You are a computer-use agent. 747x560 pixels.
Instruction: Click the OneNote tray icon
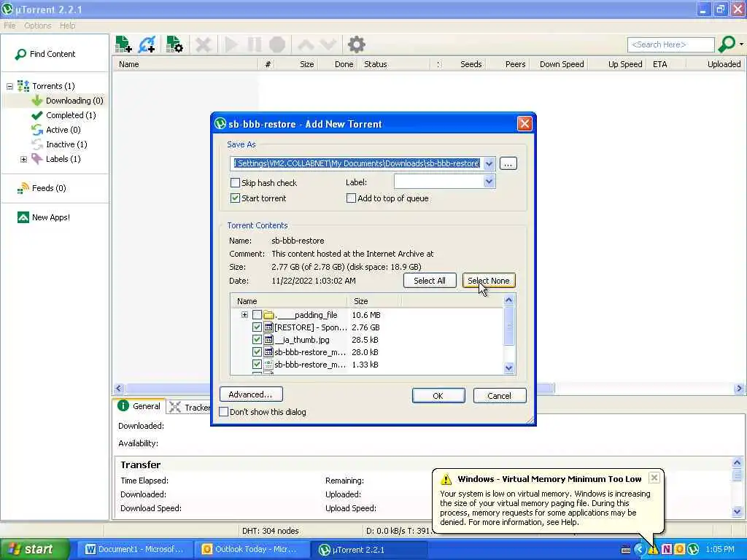(667, 550)
